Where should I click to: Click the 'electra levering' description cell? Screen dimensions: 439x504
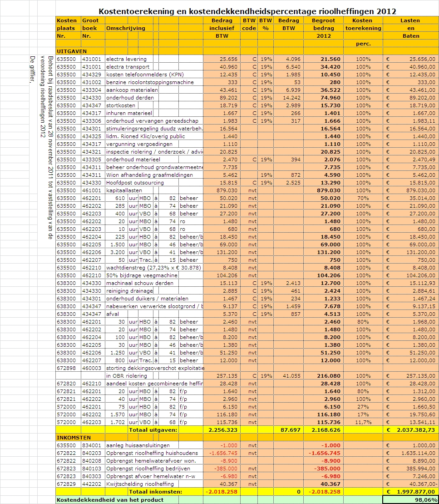126,59
